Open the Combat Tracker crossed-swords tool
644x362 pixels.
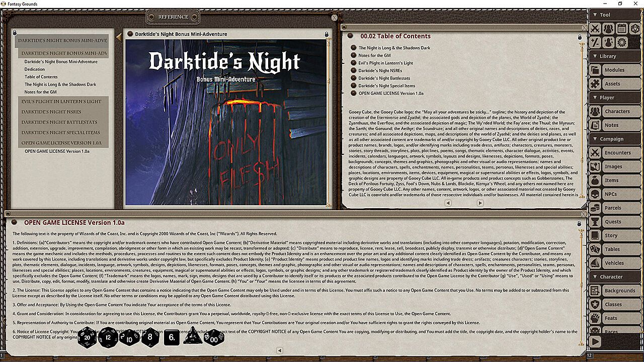coord(595,29)
